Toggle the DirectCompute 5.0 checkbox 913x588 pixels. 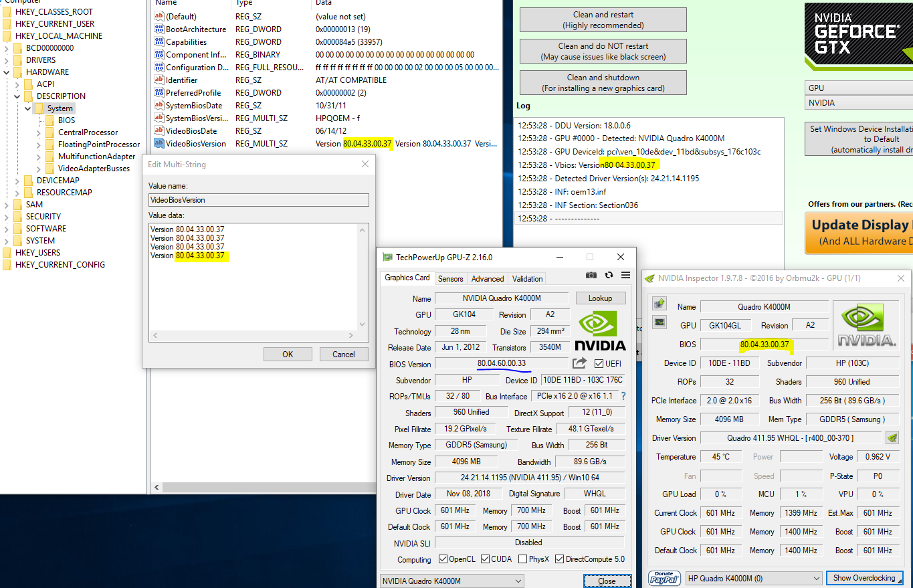559,559
